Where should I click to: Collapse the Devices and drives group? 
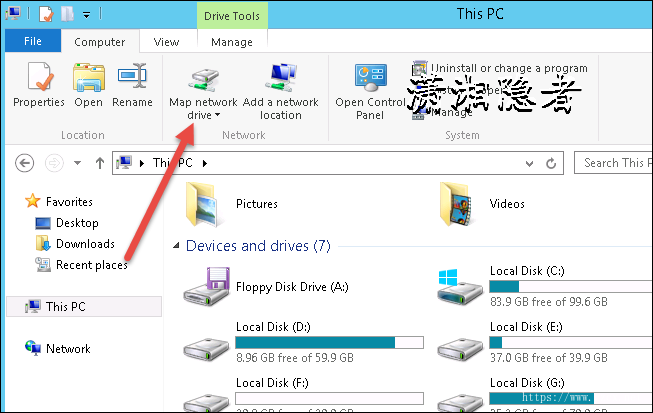(x=176, y=246)
